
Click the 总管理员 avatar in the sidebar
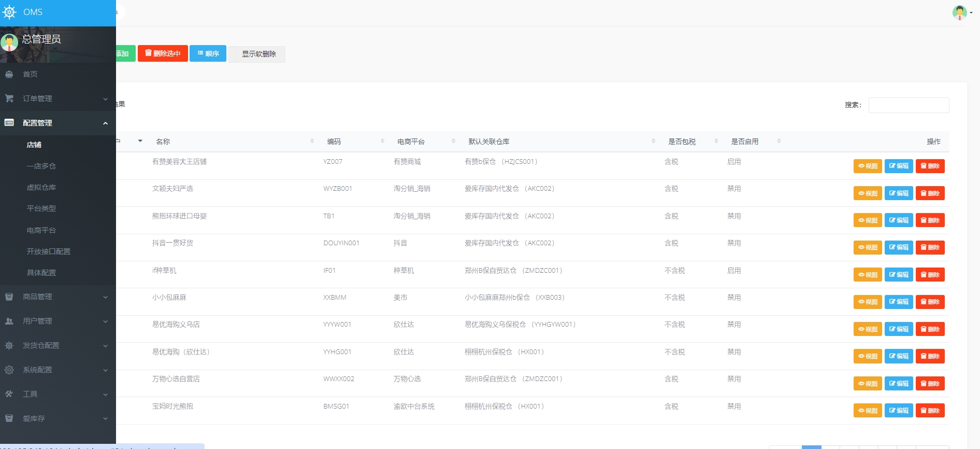tap(9, 43)
